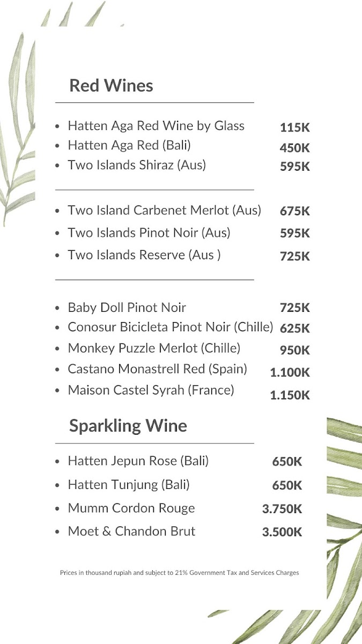Select Two Islands Pinot Noir (Aus)

click(x=149, y=233)
